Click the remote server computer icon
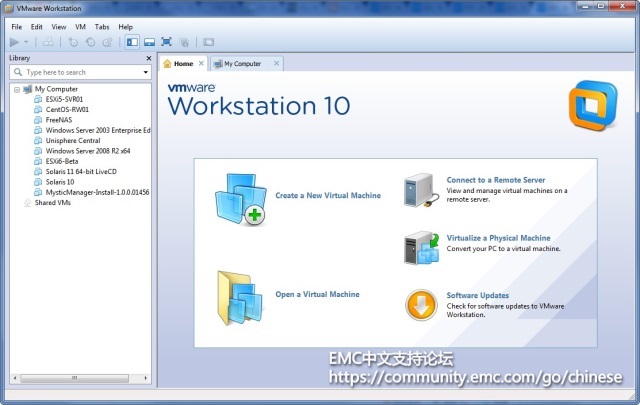 pos(421,191)
